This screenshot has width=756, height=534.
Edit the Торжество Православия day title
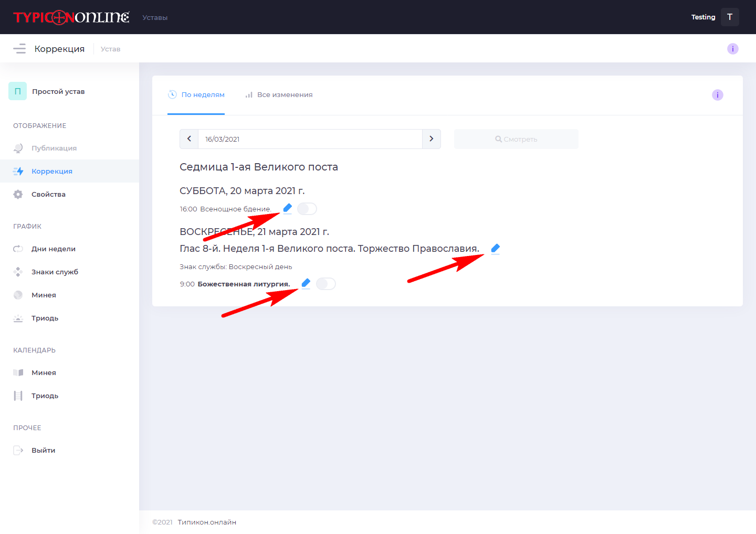tap(496, 249)
